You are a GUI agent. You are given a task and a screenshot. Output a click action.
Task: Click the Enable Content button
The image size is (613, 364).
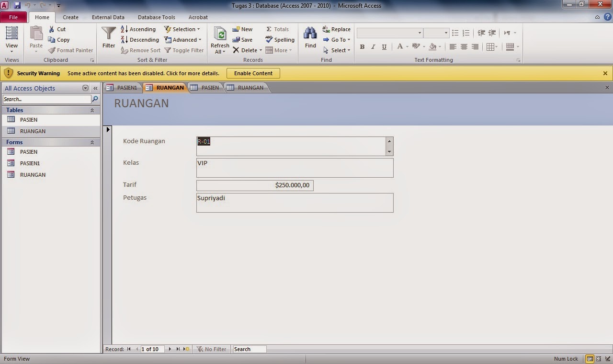pyautogui.click(x=253, y=73)
